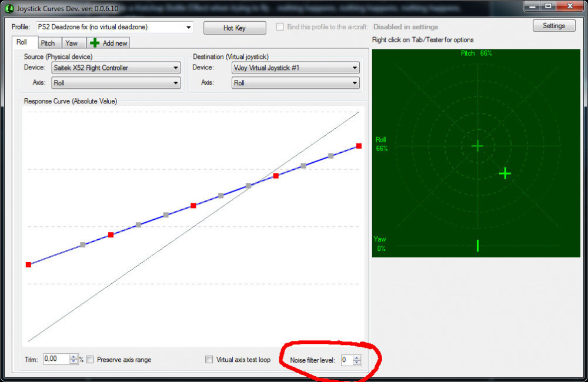
Task: Minimize the Joystick Curves window
Action: click(x=532, y=6)
